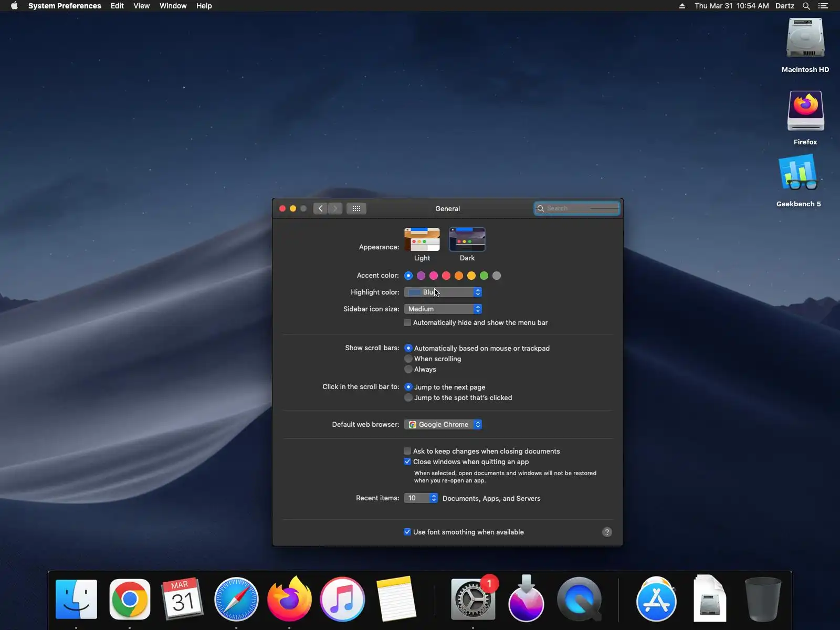Open the Window menu
The width and height of the screenshot is (840, 630).
coord(173,6)
